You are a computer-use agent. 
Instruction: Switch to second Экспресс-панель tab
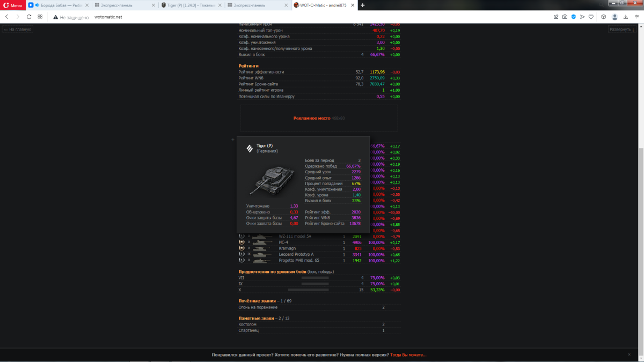click(x=259, y=5)
